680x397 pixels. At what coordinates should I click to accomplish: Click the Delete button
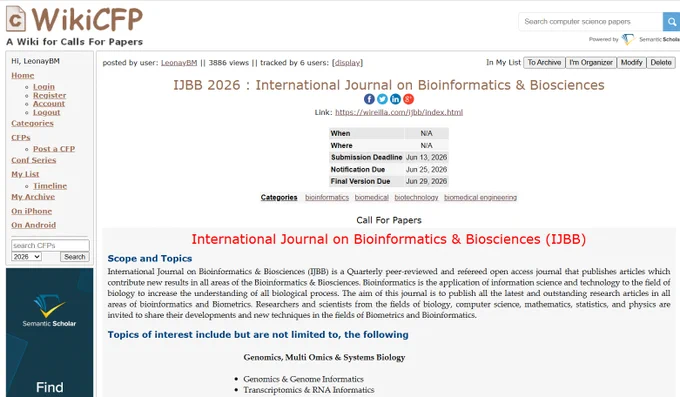661,62
